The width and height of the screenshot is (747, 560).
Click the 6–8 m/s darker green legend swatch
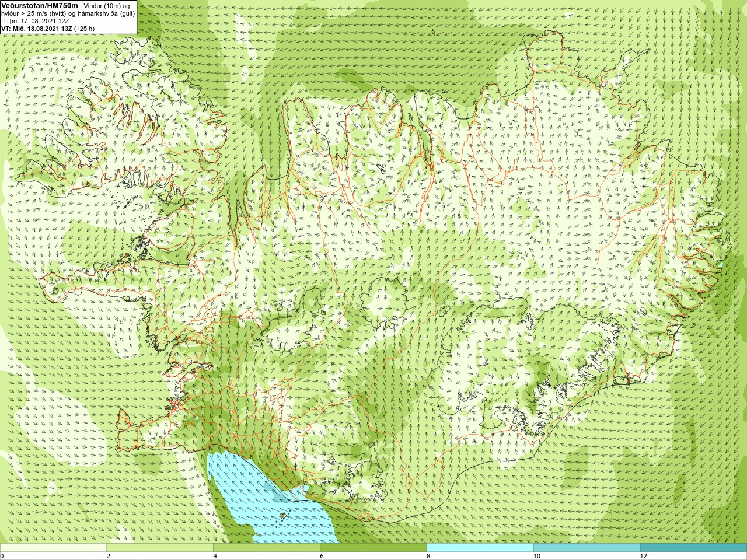(373, 548)
